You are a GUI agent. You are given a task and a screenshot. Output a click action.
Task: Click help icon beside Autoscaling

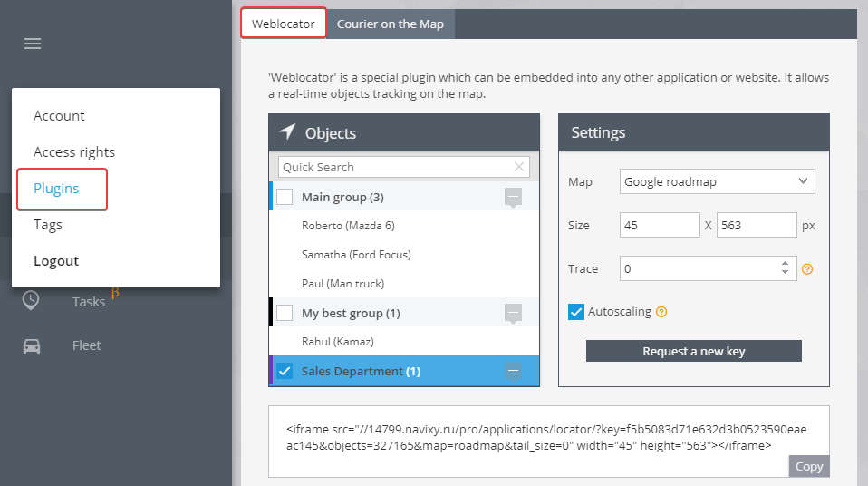point(661,311)
